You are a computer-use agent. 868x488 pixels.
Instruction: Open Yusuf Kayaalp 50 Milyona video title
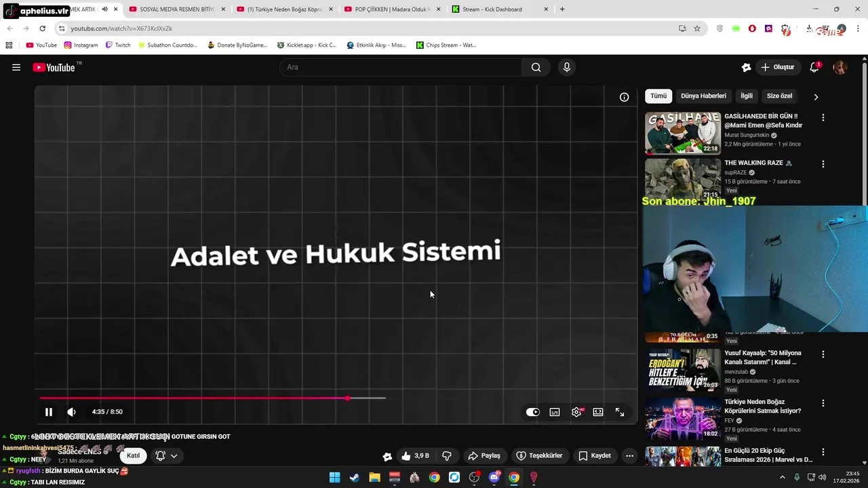point(763,357)
